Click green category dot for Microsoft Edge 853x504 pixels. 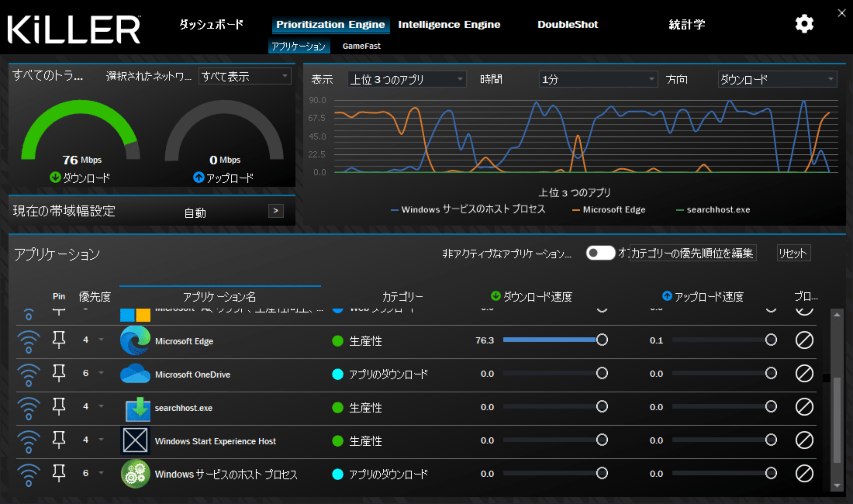point(337,341)
